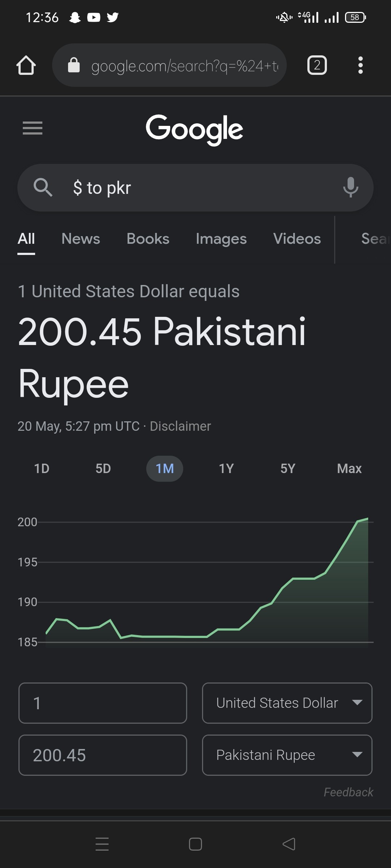Tap the Android back navigation button

[289, 844]
